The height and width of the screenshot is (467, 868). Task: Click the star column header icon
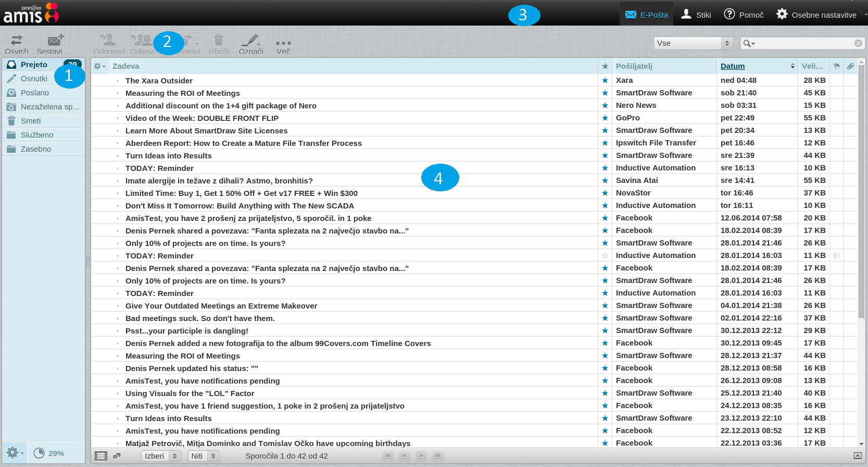click(605, 66)
